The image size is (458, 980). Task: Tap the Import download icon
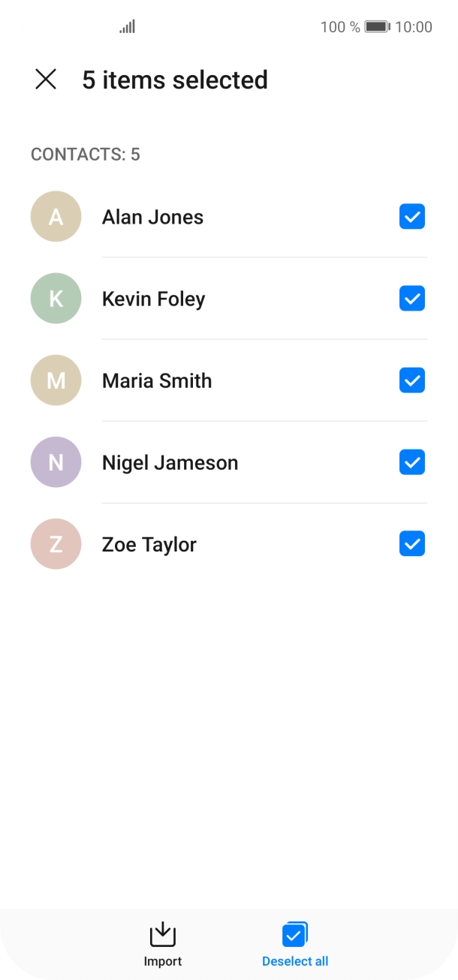coord(163,934)
